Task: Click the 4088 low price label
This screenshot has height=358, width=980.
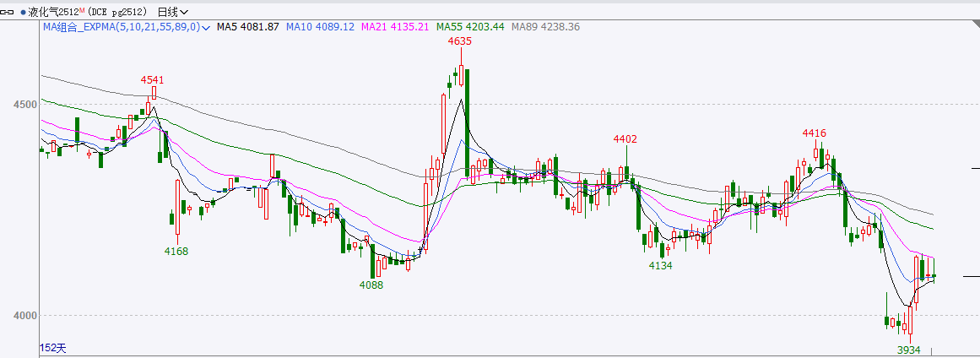Action: point(371,285)
